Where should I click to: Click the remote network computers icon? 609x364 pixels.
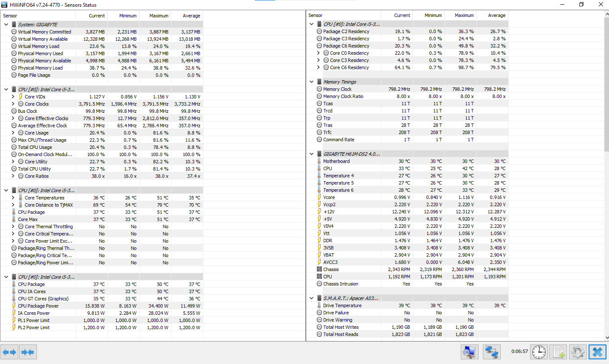click(491, 352)
